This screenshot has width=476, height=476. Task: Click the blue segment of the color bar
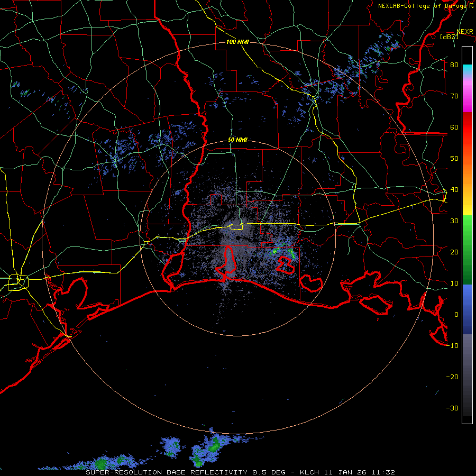[467, 309]
